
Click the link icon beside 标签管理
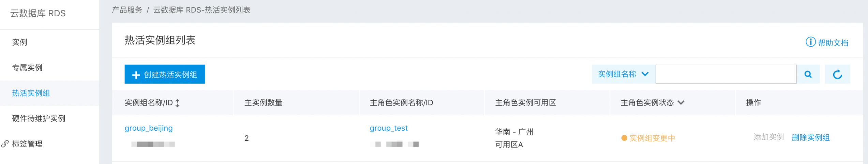click(x=5, y=144)
